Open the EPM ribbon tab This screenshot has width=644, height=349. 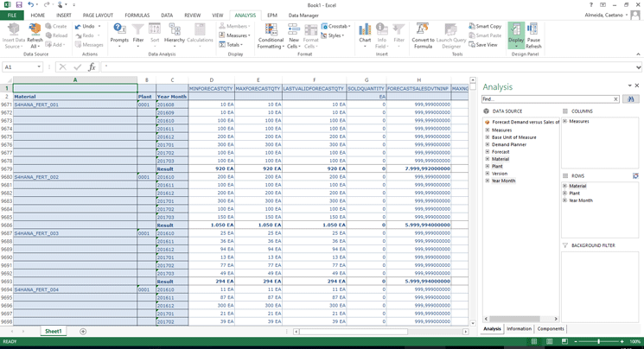point(271,16)
